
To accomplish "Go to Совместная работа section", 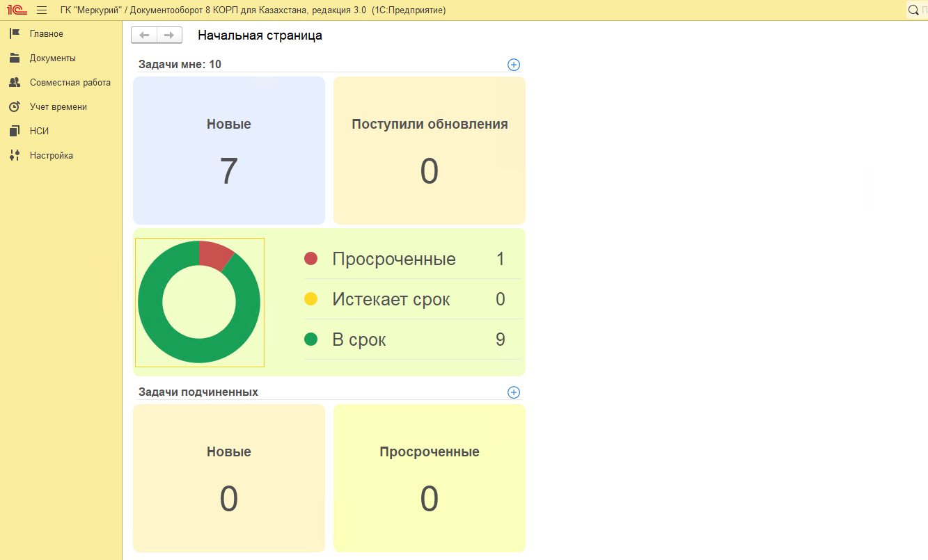I will [70, 83].
